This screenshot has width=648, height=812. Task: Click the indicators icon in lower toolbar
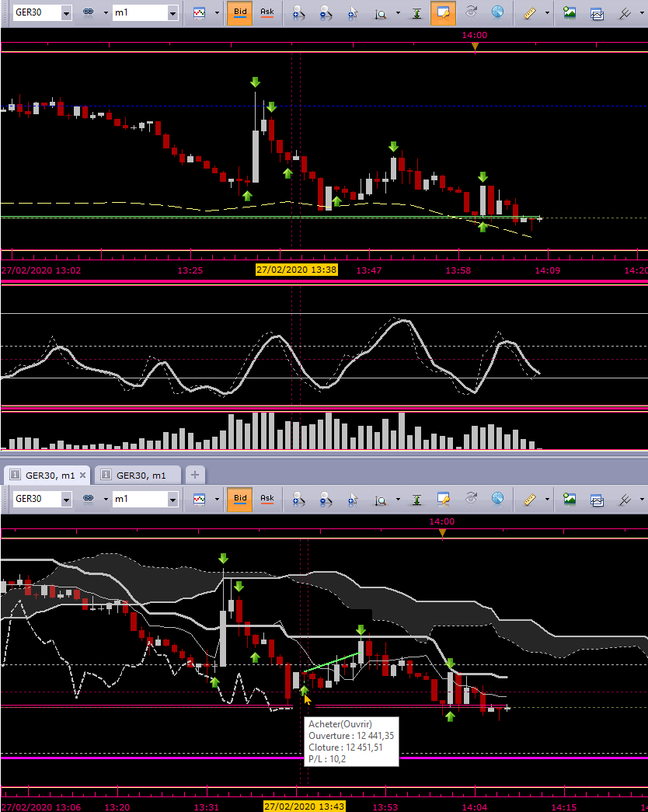pos(625,499)
